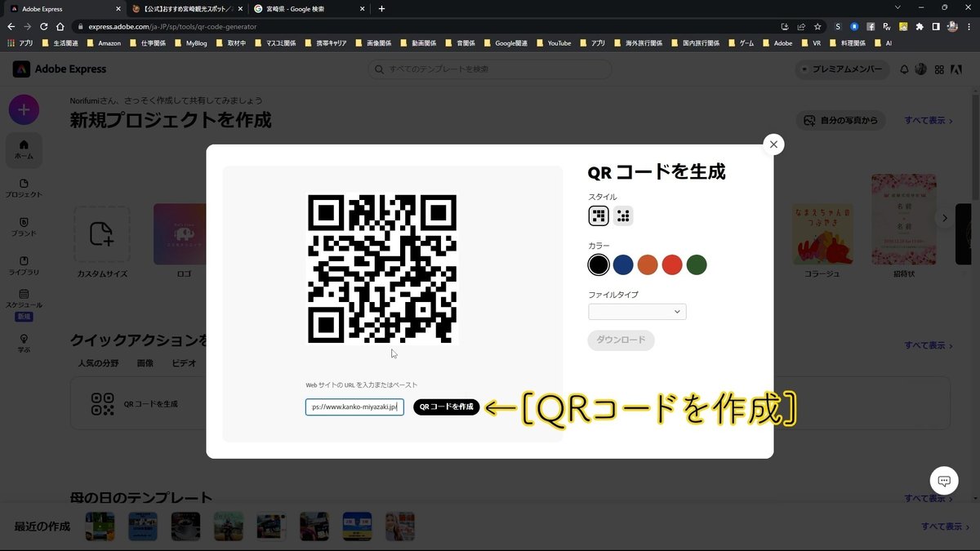
Task: Click すべて表示 in the クイックアクション row
Action: coord(929,345)
